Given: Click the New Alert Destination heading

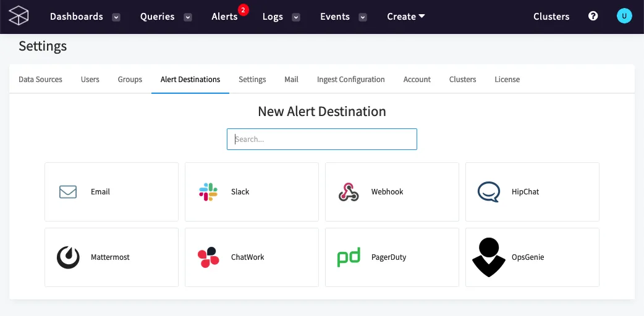Looking at the screenshot, I should click(x=322, y=111).
